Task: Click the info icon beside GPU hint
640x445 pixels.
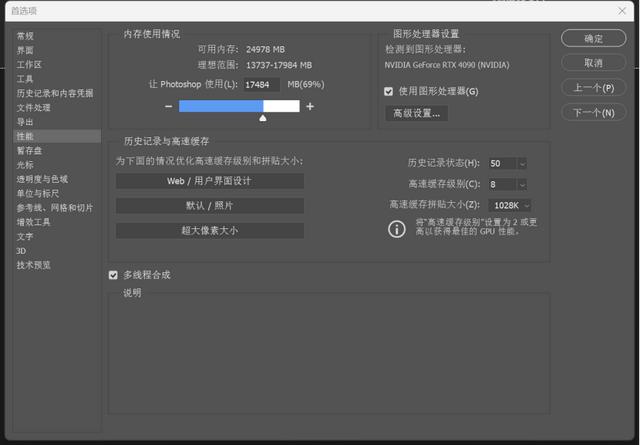Action: click(396, 229)
